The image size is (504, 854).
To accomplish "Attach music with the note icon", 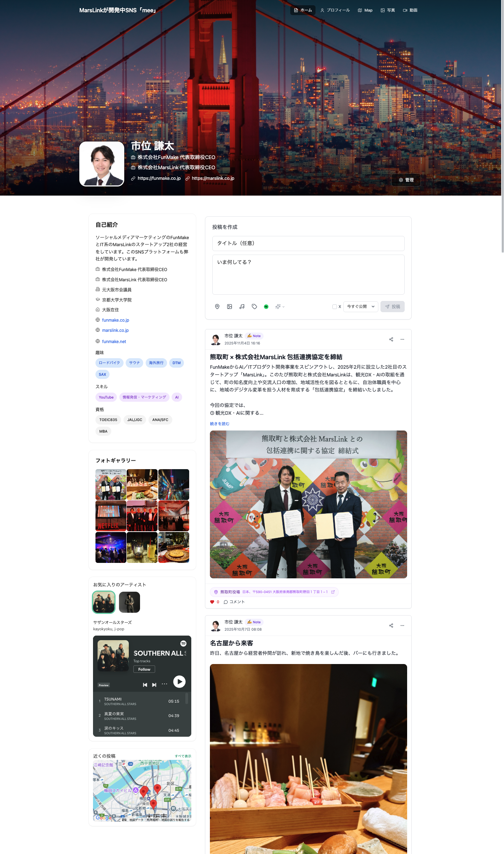I will [x=242, y=307].
